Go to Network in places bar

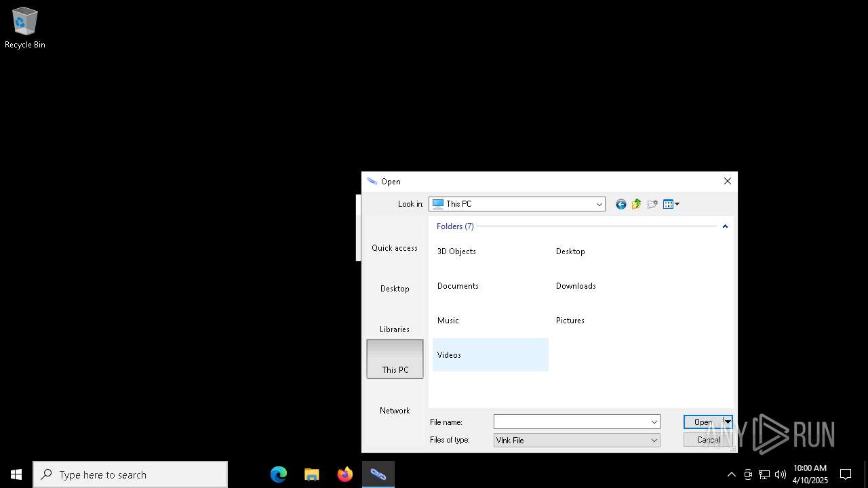point(395,400)
